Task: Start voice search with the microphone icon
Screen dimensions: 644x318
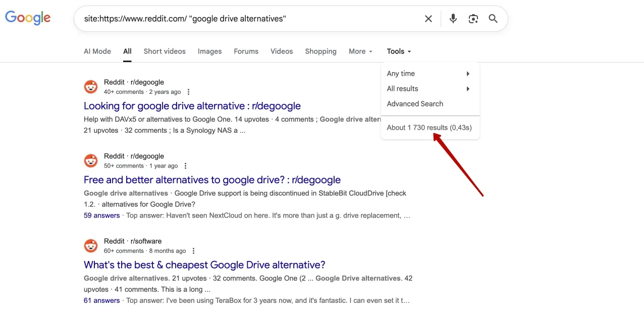Action: pos(453,19)
